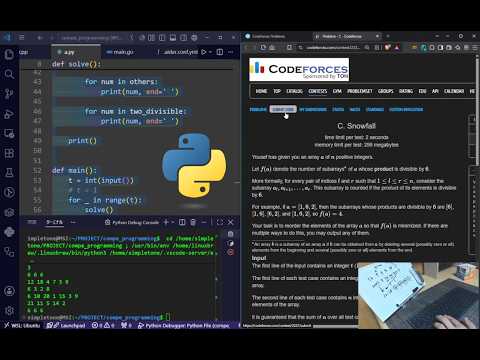The height and width of the screenshot is (360, 480).
Task: Add a new terminal with plus button
Action: [x=166, y=222]
